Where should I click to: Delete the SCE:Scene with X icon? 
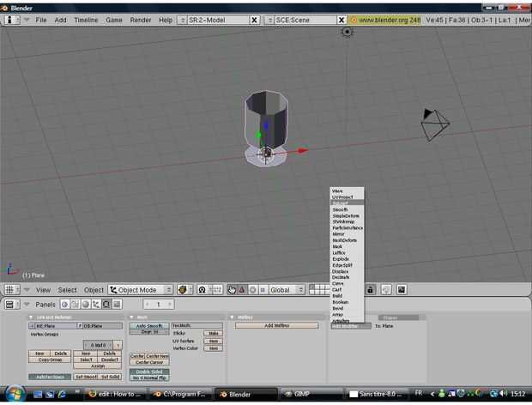coord(342,20)
